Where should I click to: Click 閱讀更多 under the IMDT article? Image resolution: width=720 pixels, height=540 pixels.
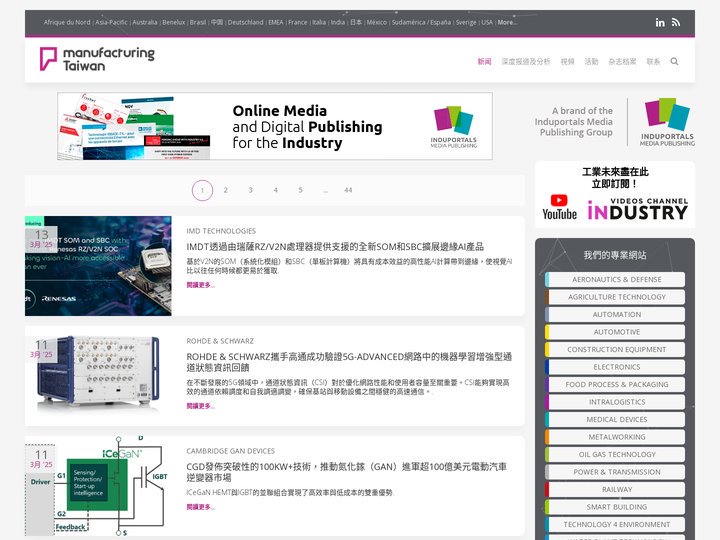200,285
